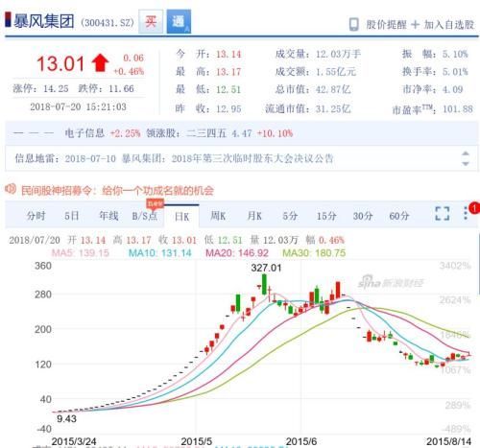Click the 总市值 value 42.87亿
This screenshot has width=480, height=448.
333,89
